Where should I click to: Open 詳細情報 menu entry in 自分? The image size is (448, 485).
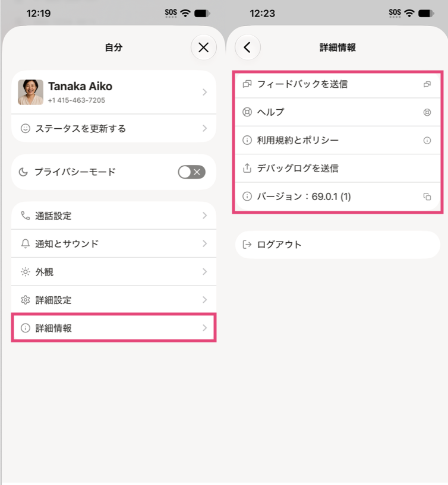[x=113, y=328]
